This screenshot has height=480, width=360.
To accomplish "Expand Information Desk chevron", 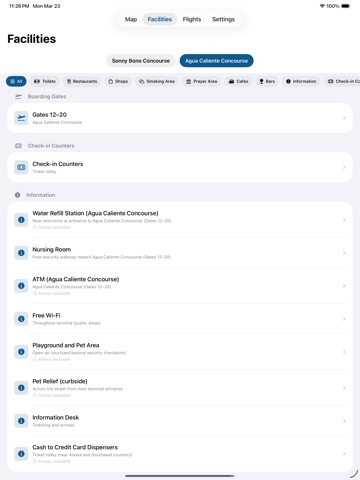I will tap(344, 421).
